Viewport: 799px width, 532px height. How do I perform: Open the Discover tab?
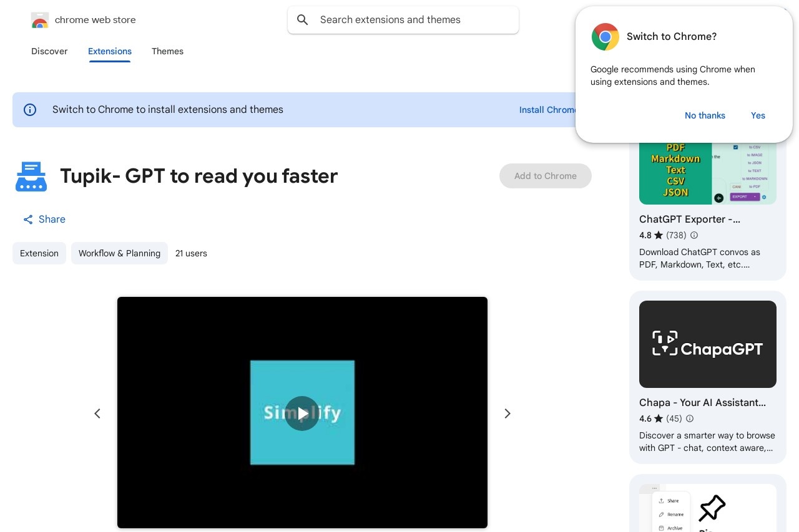49,51
